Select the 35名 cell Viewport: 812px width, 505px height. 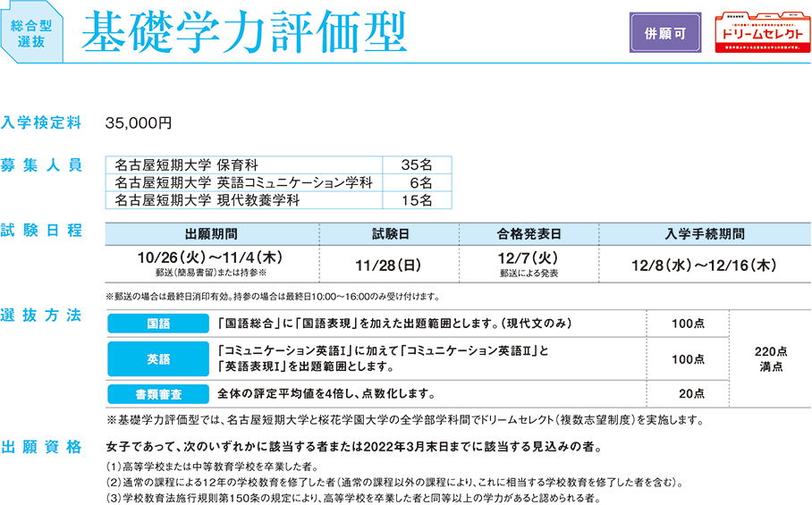pos(417,165)
